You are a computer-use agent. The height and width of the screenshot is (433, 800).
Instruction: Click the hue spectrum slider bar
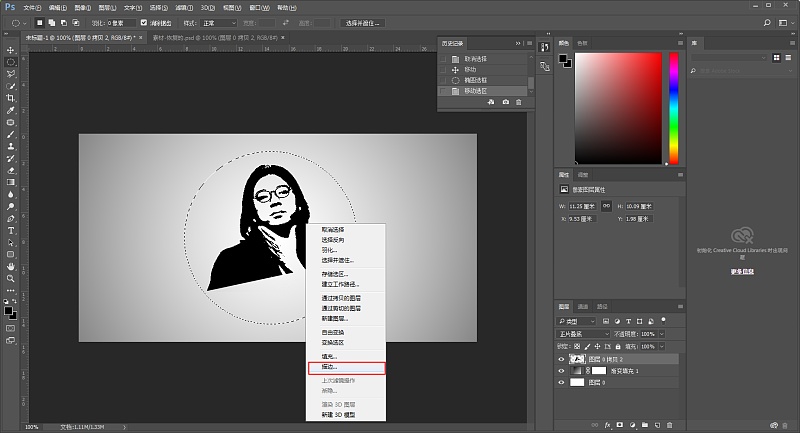point(673,108)
